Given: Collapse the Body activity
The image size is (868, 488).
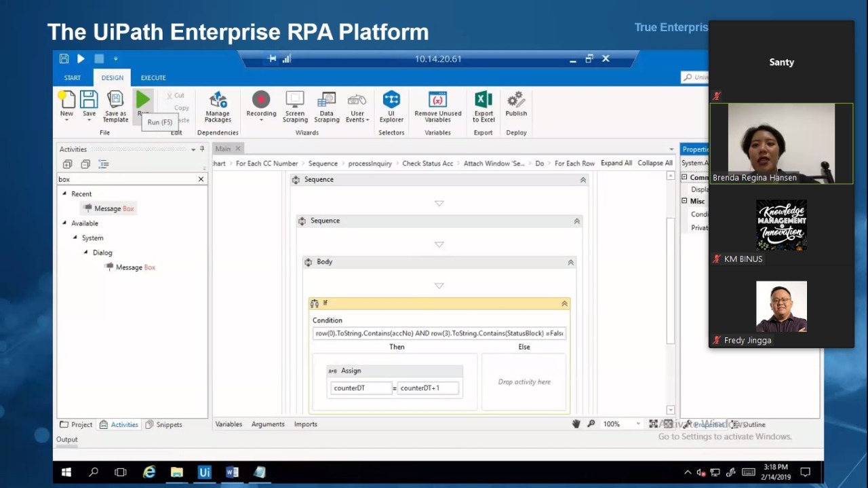Looking at the screenshot, I should [x=570, y=263].
